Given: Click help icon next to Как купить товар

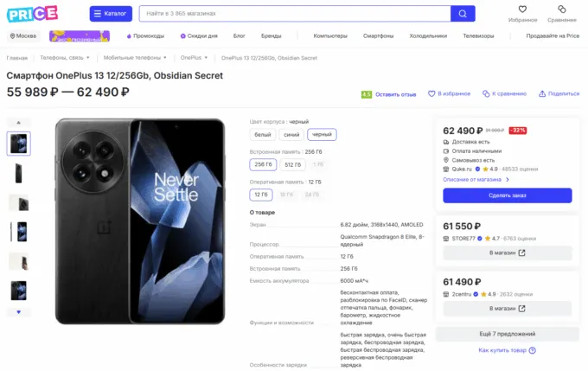Looking at the screenshot, I should pyautogui.click(x=532, y=350).
